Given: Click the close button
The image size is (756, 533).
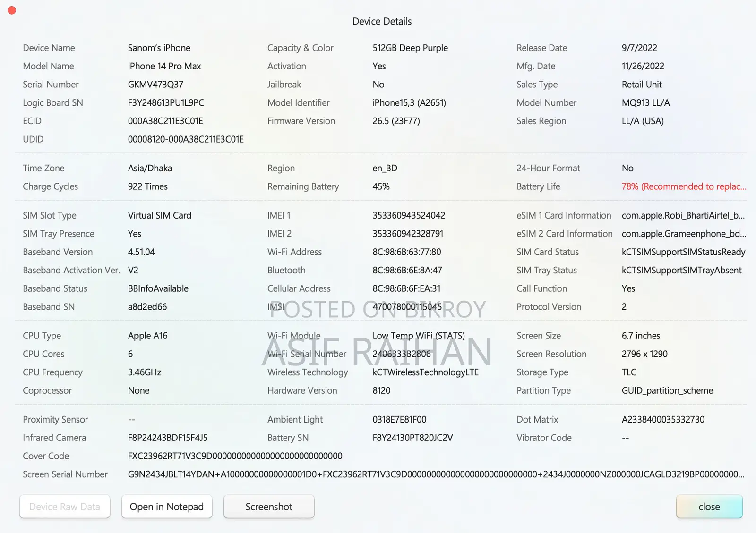Looking at the screenshot, I should pyautogui.click(x=709, y=507).
